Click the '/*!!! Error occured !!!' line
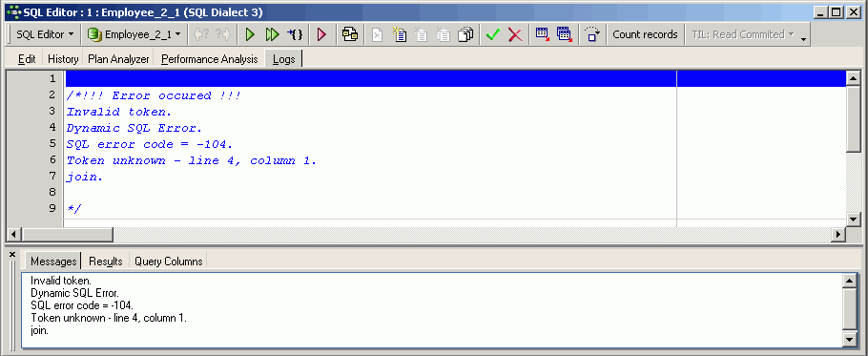The image size is (868, 356). [154, 95]
